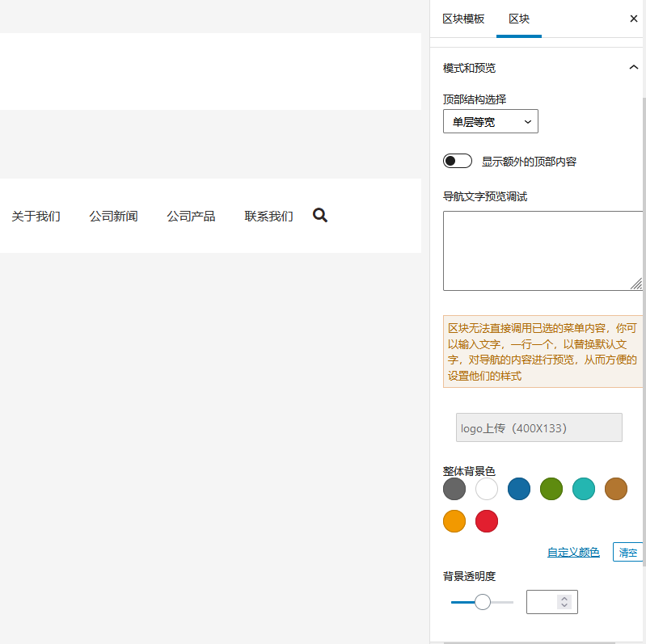Pick the red background color swatch

[x=487, y=521]
